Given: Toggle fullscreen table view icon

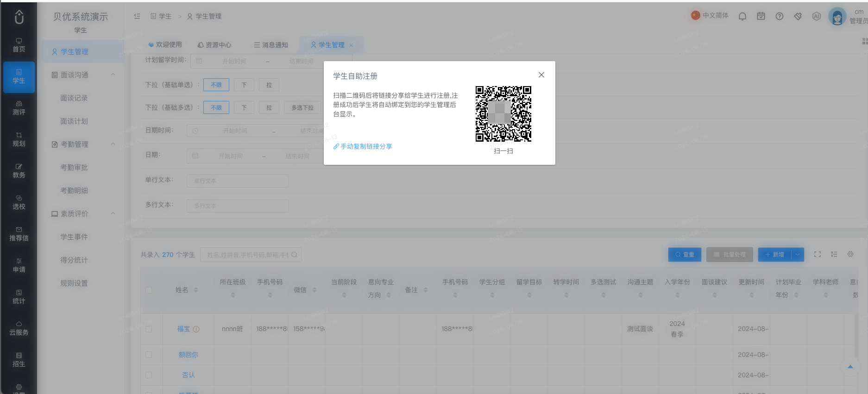Looking at the screenshot, I should [x=818, y=254].
